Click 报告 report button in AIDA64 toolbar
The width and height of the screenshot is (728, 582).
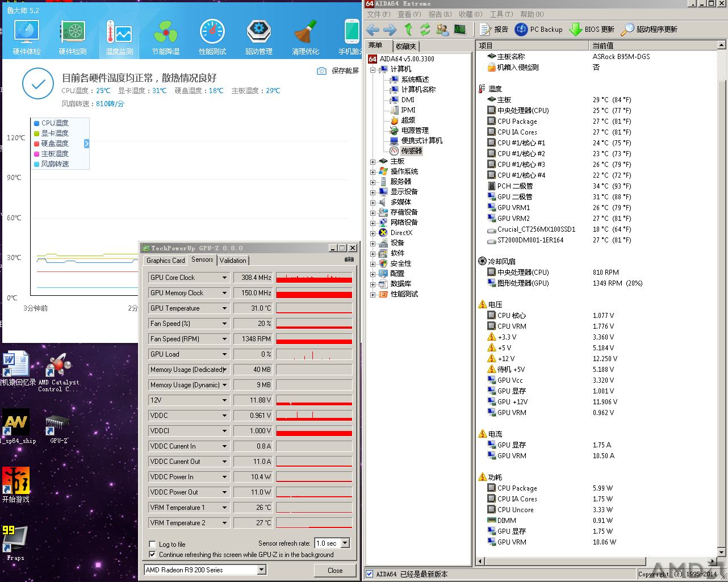(494, 30)
